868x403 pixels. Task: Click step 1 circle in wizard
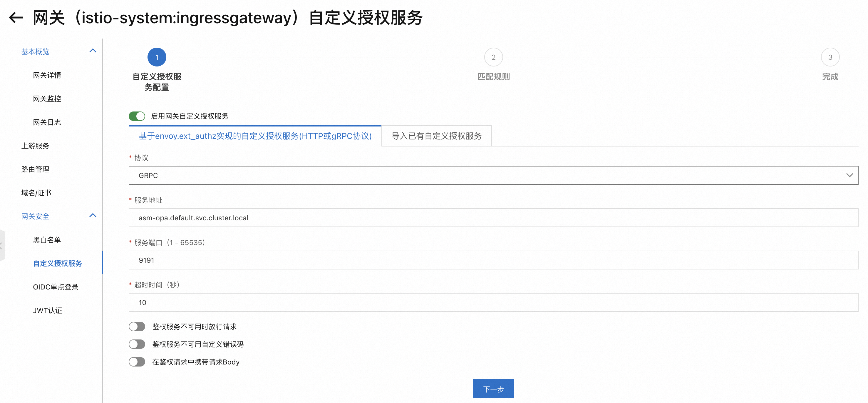pyautogui.click(x=157, y=57)
